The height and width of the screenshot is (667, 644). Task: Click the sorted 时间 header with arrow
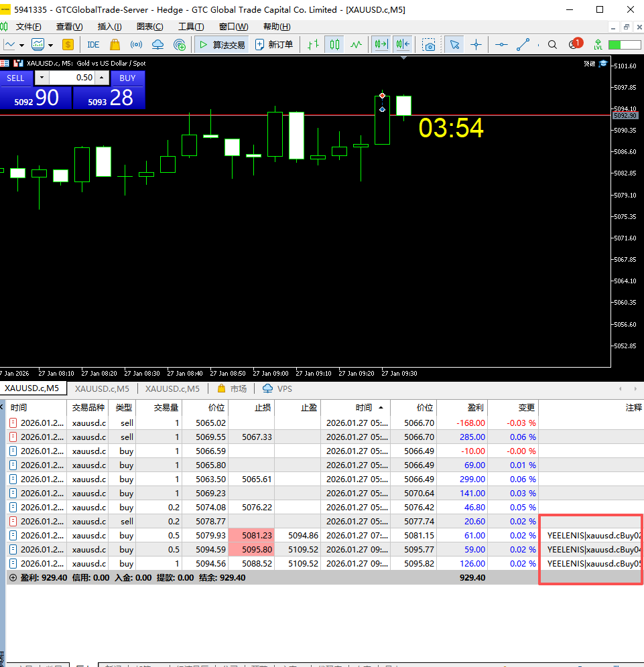pyautogui.click(x=356, y=408)
